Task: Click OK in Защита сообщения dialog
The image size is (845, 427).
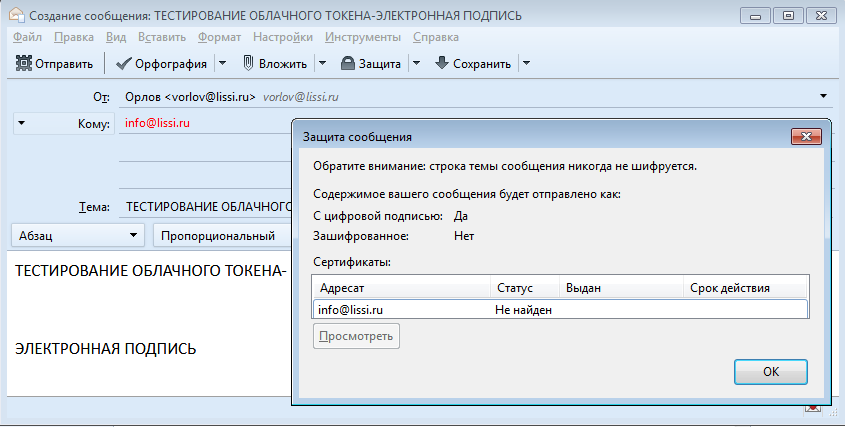Action: click(x=771, y=371)
